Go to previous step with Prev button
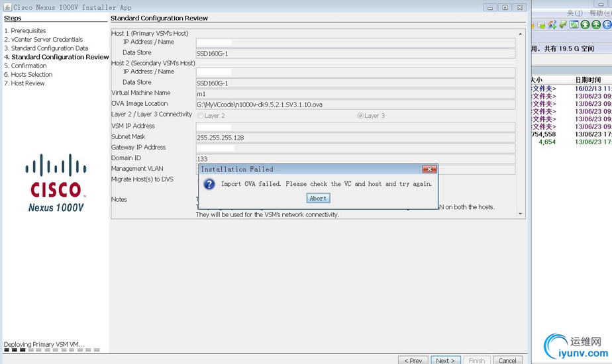 coord(413,360)
